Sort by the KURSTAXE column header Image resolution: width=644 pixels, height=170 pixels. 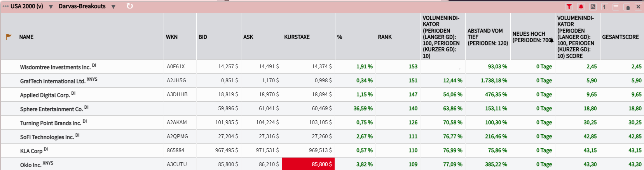(297, 37)
